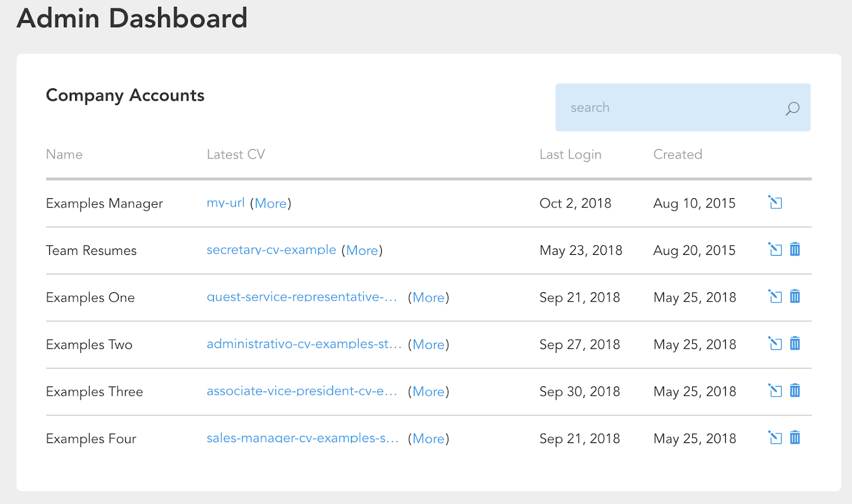Delete the Examples Two account
Image resolution: width=852 pixels, height=504 pixels.
coord(795,344)
